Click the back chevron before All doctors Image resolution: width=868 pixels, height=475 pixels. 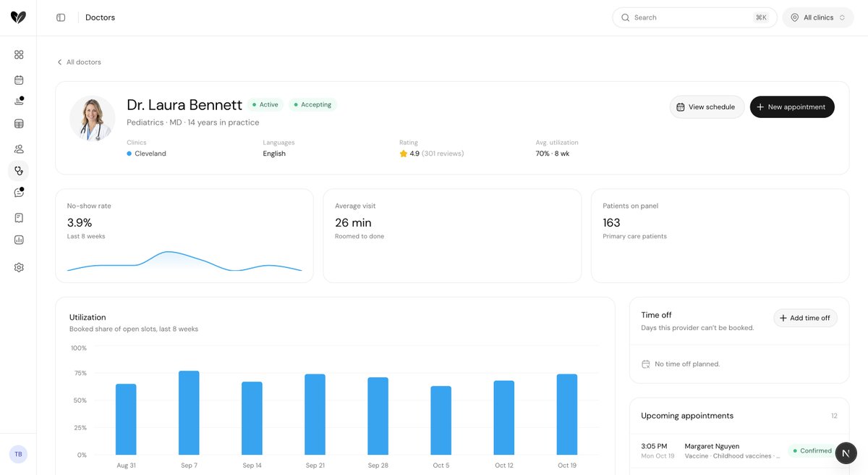tap(60, 62)
